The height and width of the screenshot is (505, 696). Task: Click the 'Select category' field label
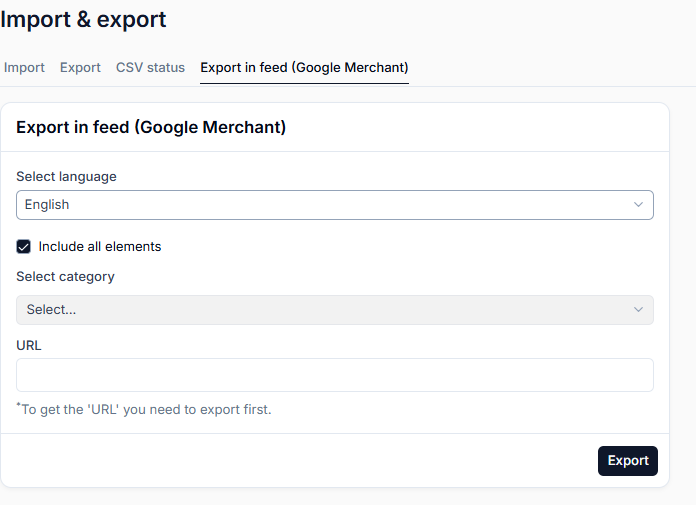(65, 276)
